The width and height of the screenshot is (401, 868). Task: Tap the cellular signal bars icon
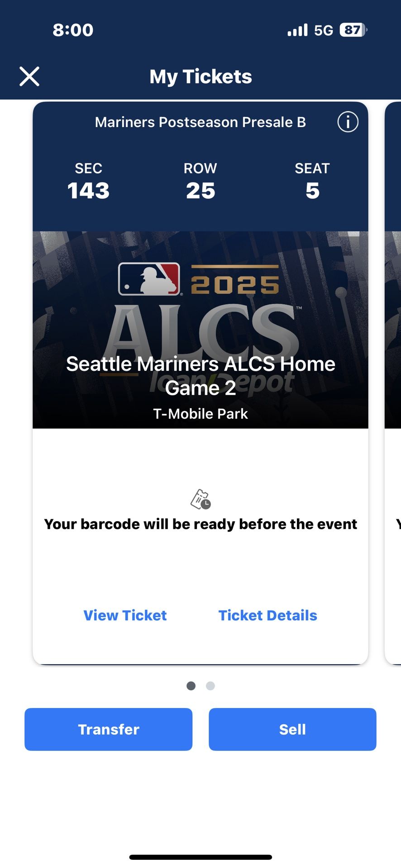[297, 30]
